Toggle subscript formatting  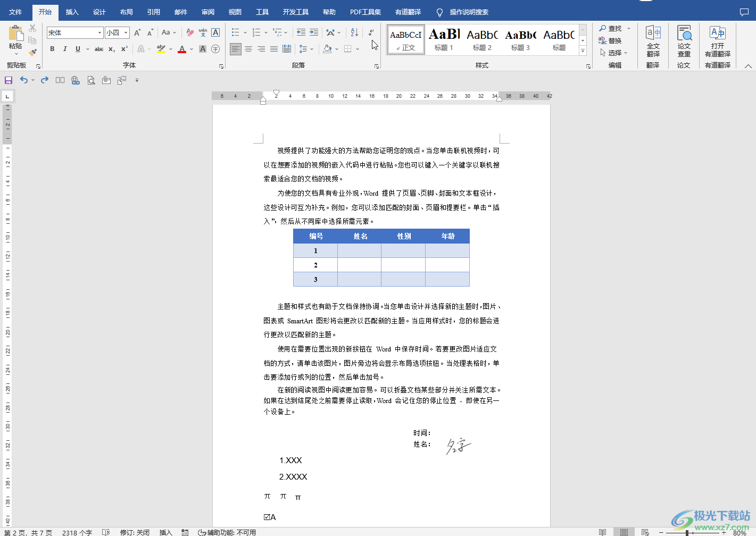112,49
